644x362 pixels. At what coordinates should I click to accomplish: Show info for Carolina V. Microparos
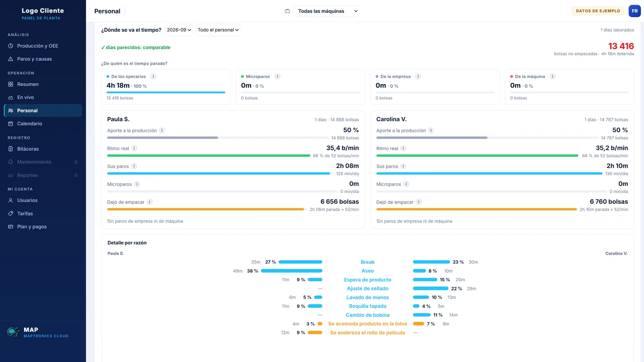pos(406,184)
